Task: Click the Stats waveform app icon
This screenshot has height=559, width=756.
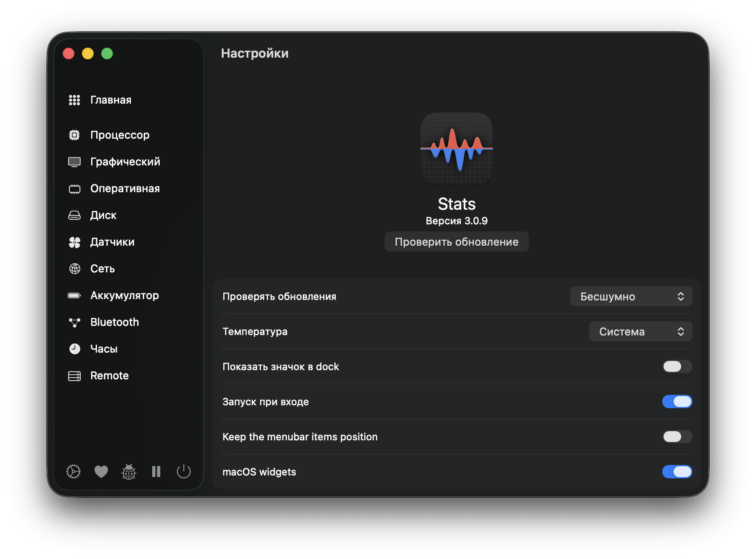Action: [x=457, y=149]
